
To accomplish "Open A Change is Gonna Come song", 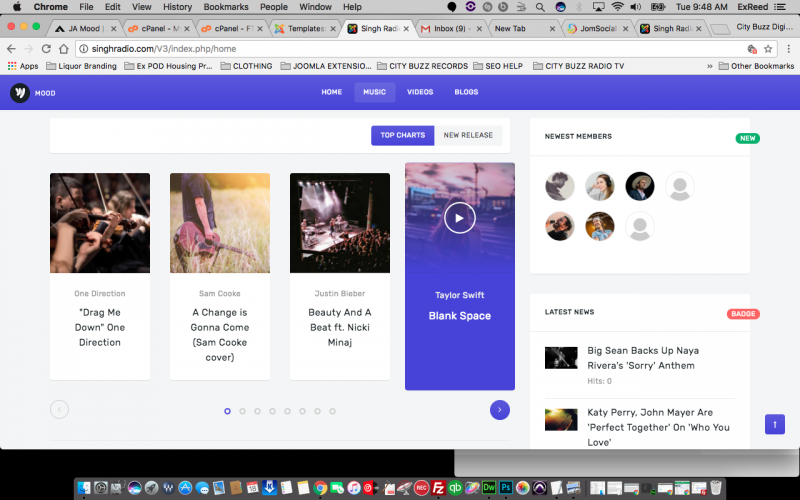I will pos(220,335).
